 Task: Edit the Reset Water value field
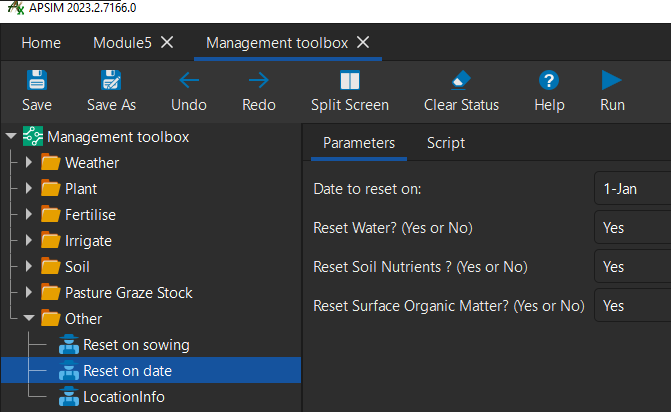pos(632,228)
